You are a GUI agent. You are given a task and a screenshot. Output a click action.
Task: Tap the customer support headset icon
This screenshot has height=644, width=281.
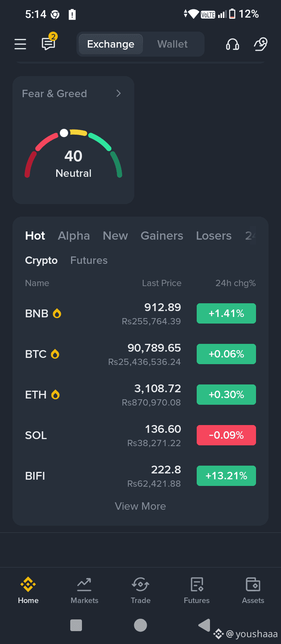click(x=233, y=44)
